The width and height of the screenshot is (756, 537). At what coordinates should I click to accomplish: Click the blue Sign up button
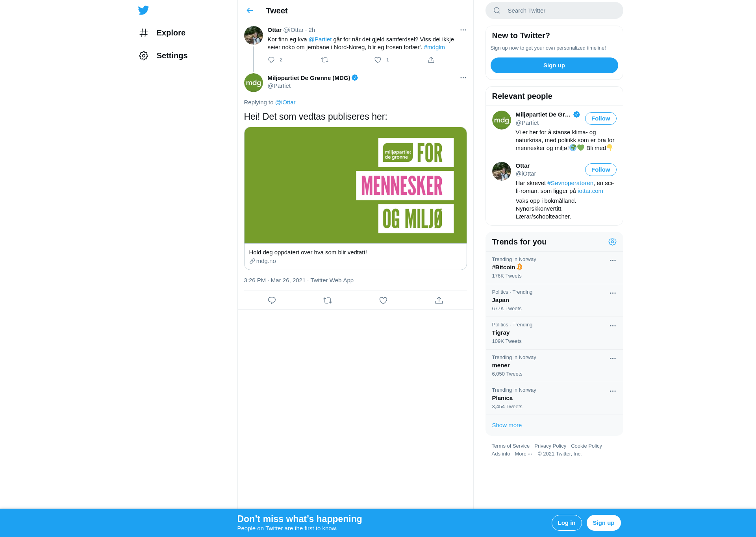coord(554,65)
